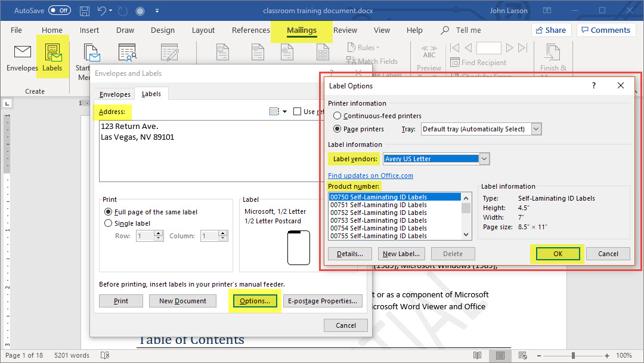Select 00753 Self-Laminating ID Labels in the list
Screen dimensions: 644x363
pyautogui.click(x=379, y=220)
